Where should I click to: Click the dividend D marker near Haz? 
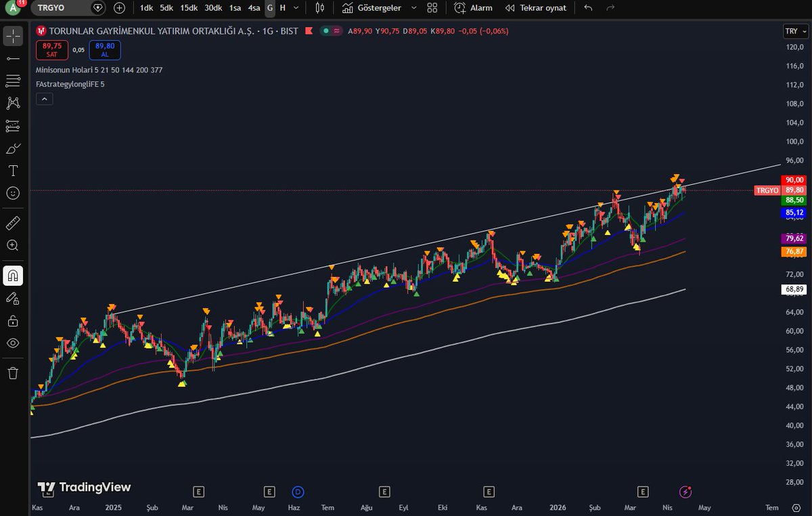(x=298, y=492)
